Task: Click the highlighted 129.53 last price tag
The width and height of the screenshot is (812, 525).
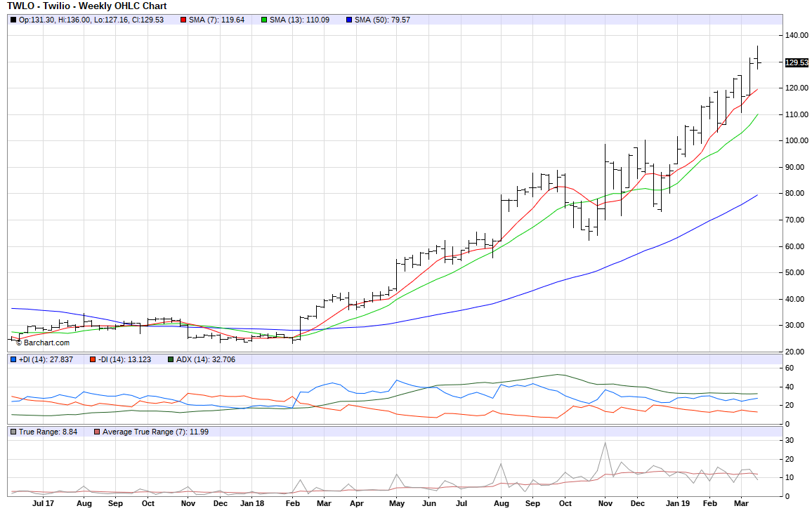Action: pos(797,62)
